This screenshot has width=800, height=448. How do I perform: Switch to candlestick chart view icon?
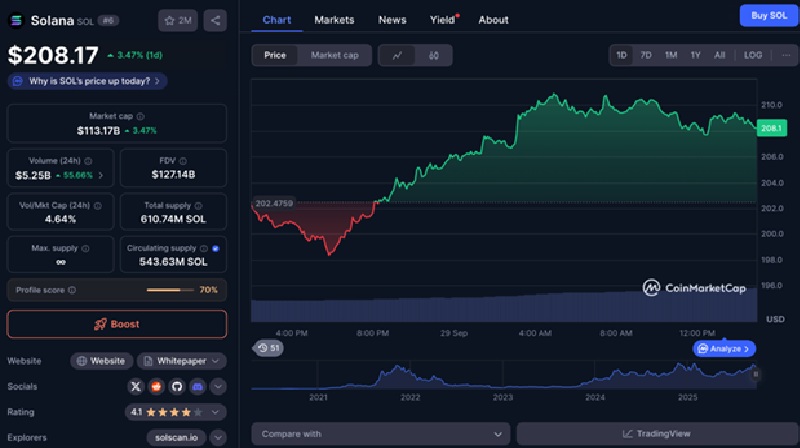point(433,56)
